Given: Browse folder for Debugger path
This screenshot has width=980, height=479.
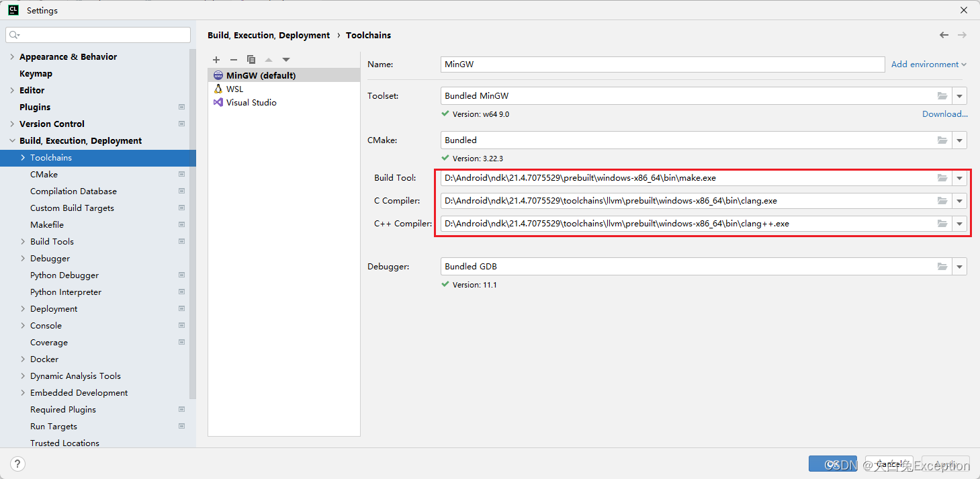Looking at the screenshot, I should tap(942, 267).
